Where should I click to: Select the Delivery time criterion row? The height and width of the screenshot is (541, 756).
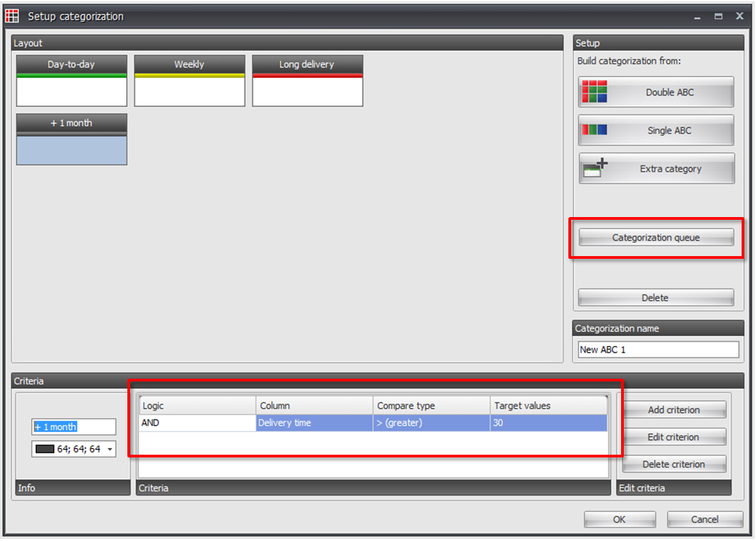[x=373, y=423]
